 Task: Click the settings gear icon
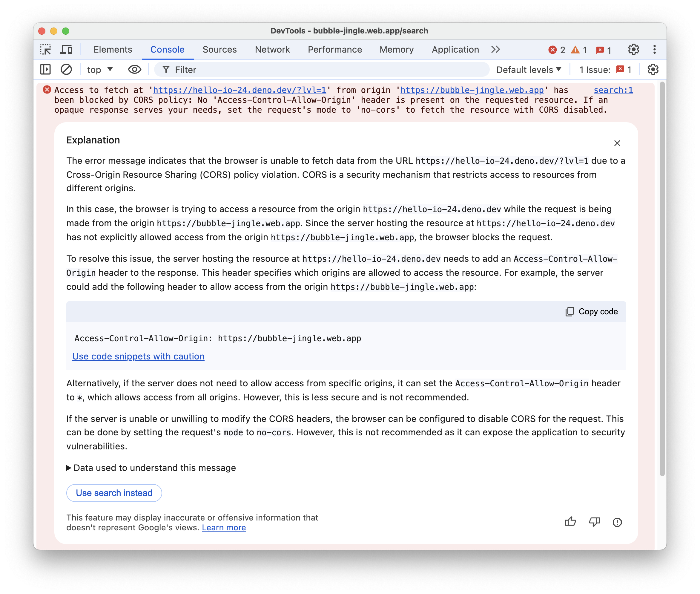pos(633,50)
